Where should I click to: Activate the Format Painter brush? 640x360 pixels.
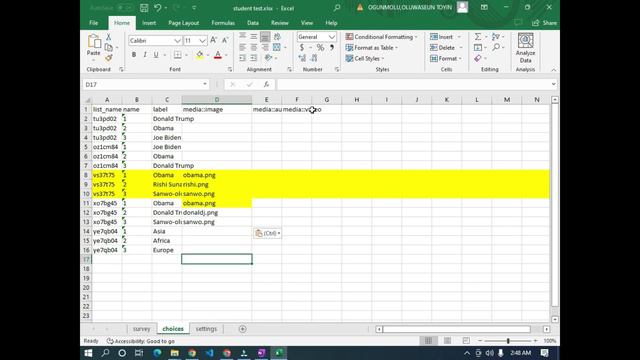pyautogui.click(x=109, y=58)
